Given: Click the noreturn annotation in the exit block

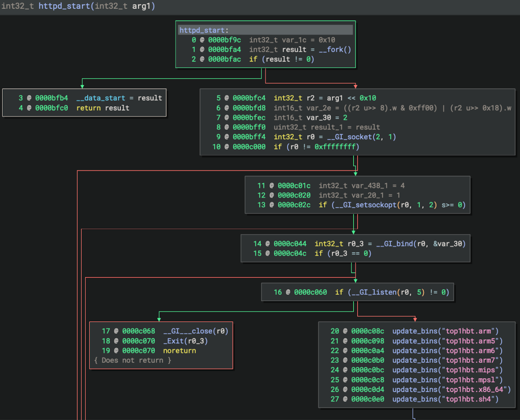Looking at the screenshot, I should coord(179,351).
